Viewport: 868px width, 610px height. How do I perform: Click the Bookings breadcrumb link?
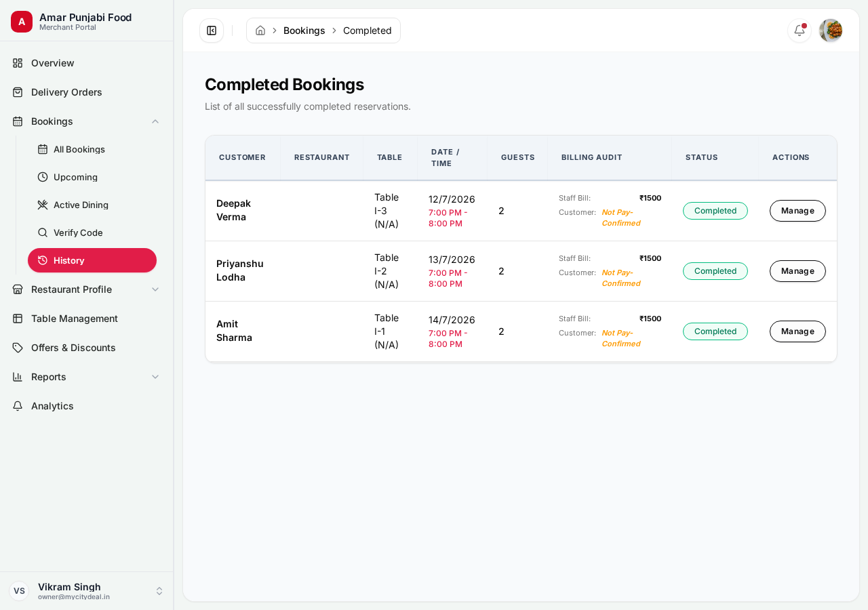tap(304, 30)
